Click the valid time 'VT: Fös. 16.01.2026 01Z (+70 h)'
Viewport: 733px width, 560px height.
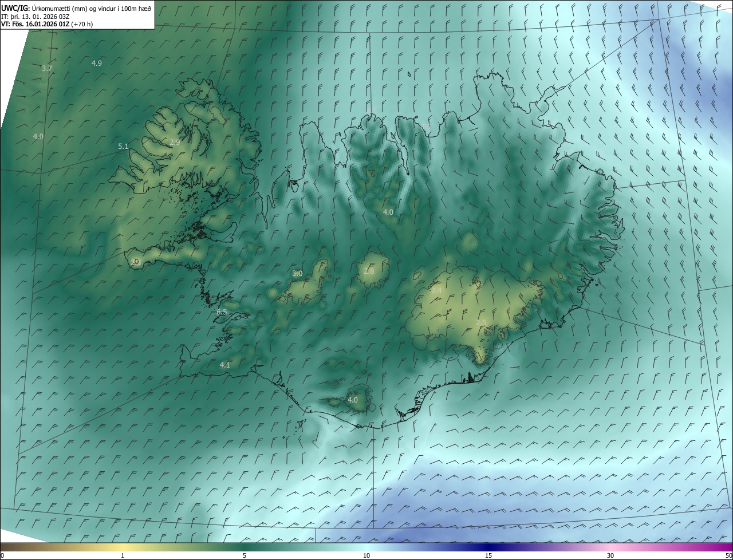[47, 24]
